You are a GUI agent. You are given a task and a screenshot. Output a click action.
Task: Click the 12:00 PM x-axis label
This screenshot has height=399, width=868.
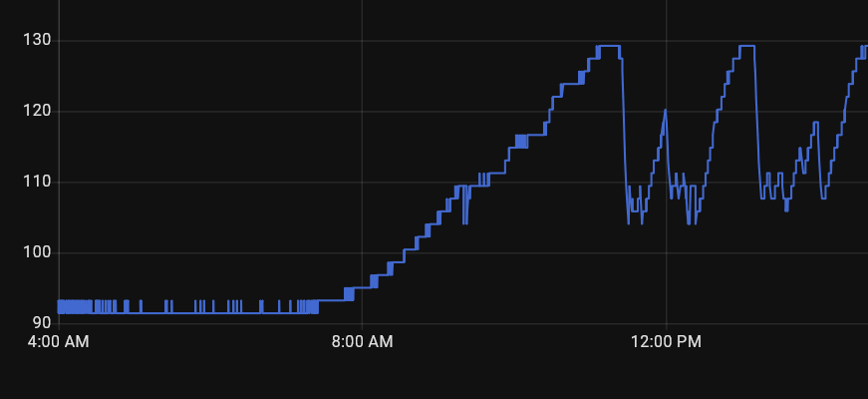pyautogui.click(x=668, y=342)
